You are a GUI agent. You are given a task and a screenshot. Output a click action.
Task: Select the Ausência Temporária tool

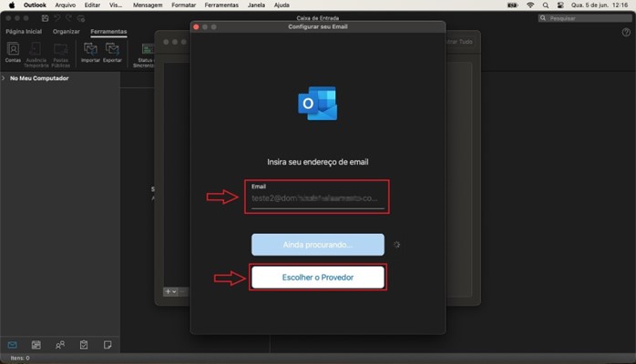point(36,55)
